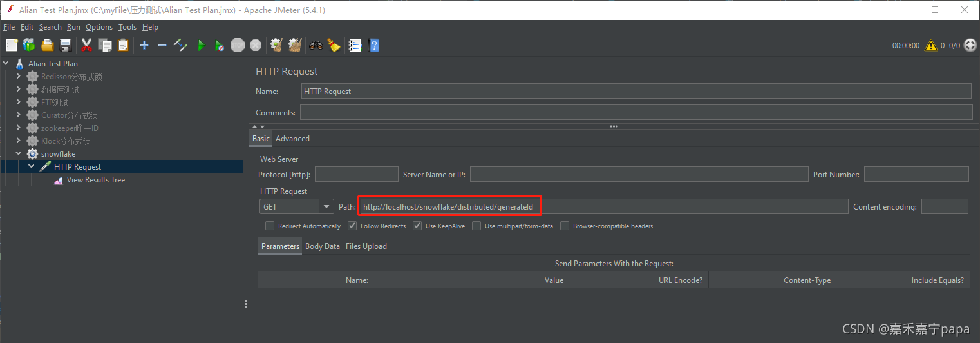The width and height of the screenshot is (980, 343).
Task: Click the URL Encode? column header
Action: click(680, 280)
